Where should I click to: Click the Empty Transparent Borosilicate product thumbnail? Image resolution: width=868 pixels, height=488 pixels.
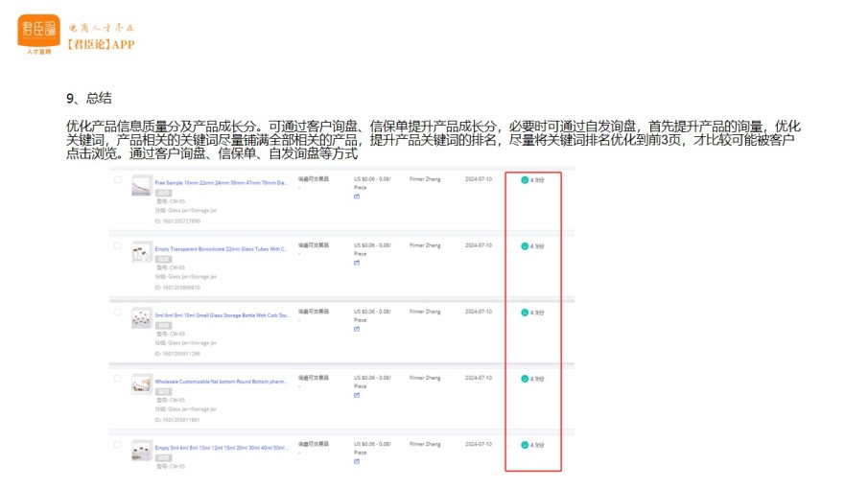[x=141, y=252]
